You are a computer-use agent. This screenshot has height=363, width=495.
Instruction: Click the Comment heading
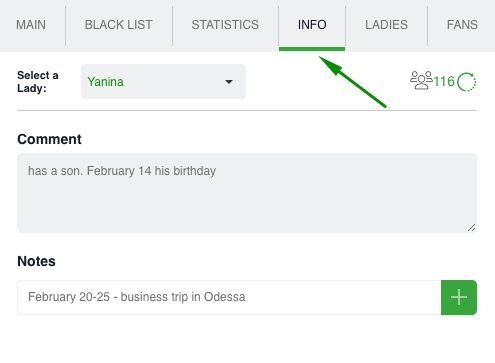pos(49,139)
